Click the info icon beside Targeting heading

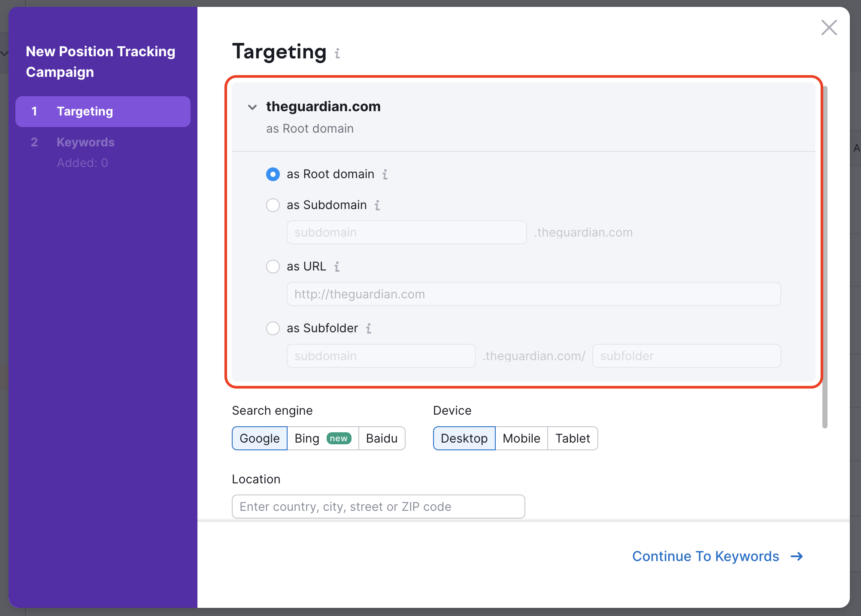(x=337, y=53)
